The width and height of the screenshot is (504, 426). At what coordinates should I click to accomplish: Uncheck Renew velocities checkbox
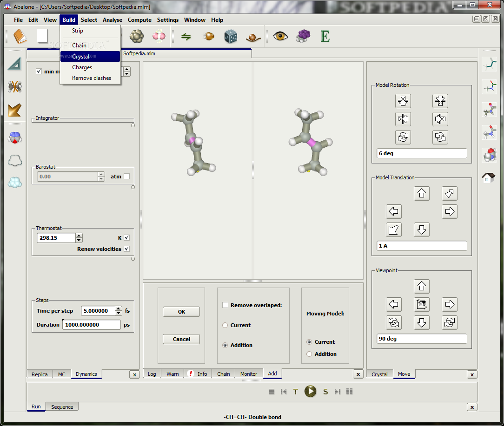[126, 249]
